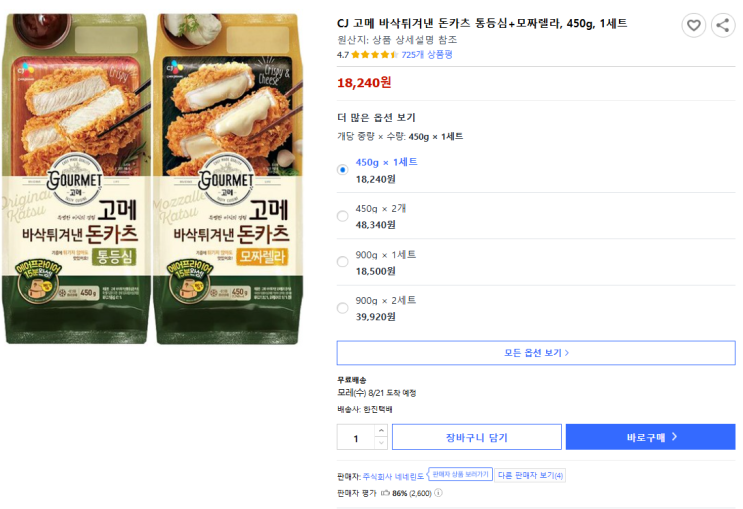Screen dimensions: 743x509
Task: Click 다른 판매자 보기(4) button
Action: (x=530, y=476)
